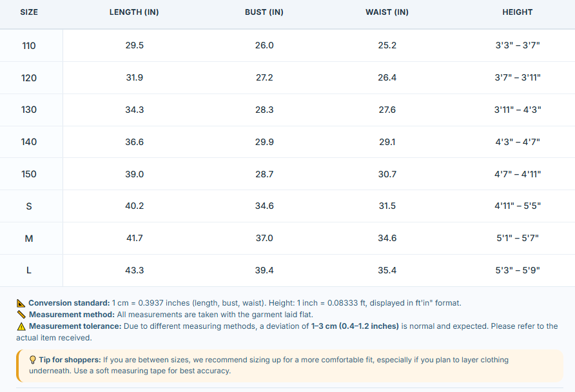
Task: Select the size 130 row label
Action: pyautogui.click(x=29, y=110)
